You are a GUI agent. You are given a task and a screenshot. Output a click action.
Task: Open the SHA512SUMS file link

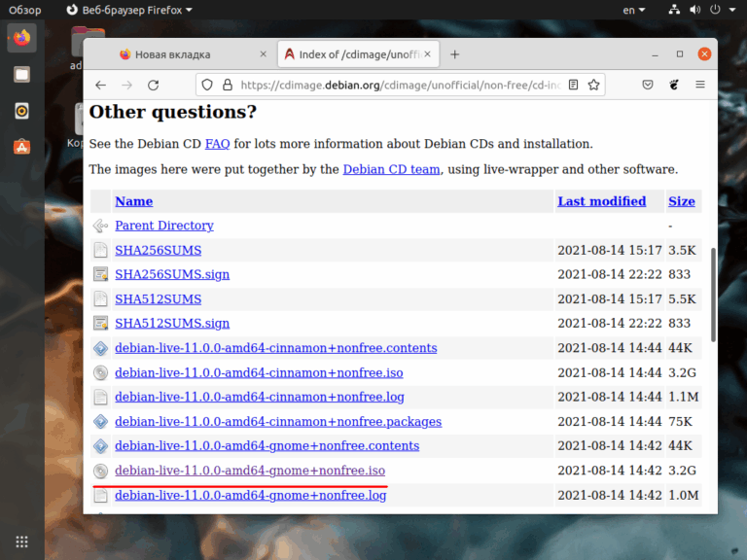click(159, 299)
